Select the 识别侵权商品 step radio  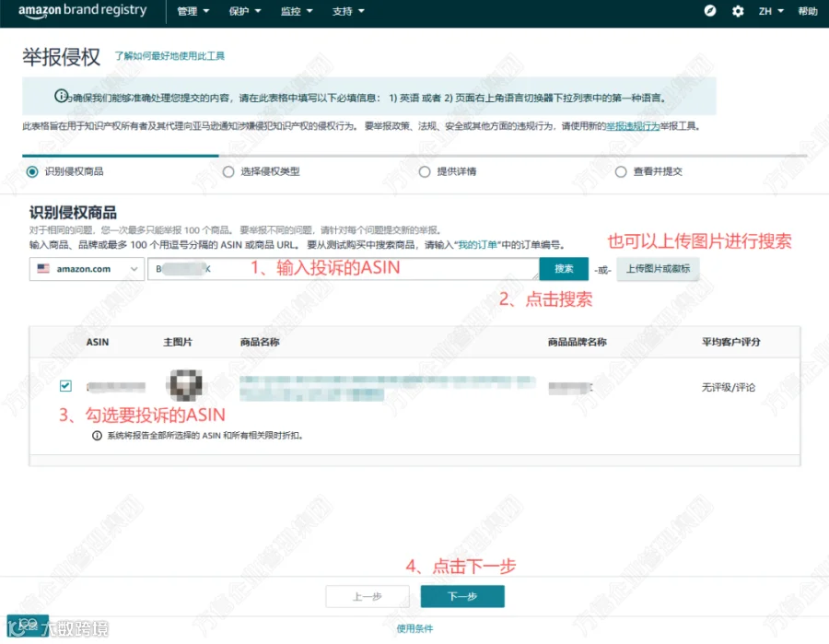pyautogui.click(x=32, y=172)
